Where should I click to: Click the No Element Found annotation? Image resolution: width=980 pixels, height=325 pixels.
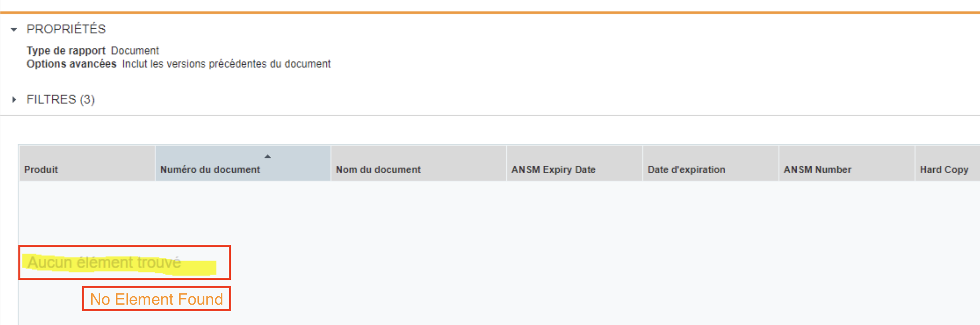tap(157, 299)
